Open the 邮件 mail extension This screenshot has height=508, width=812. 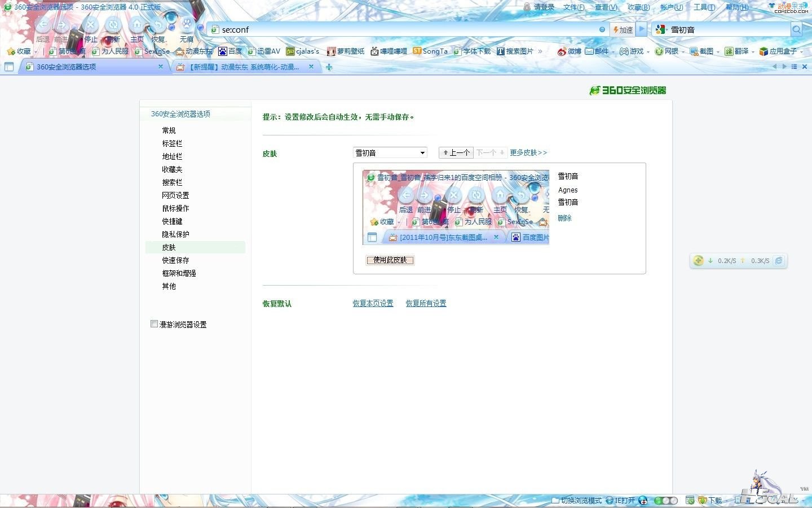click(x=597, y=51)
